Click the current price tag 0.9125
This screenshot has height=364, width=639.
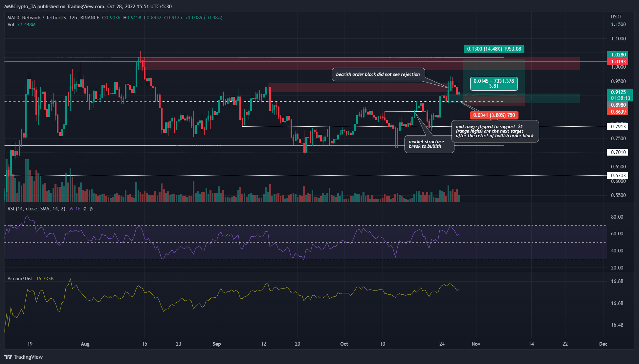(618, 92)
